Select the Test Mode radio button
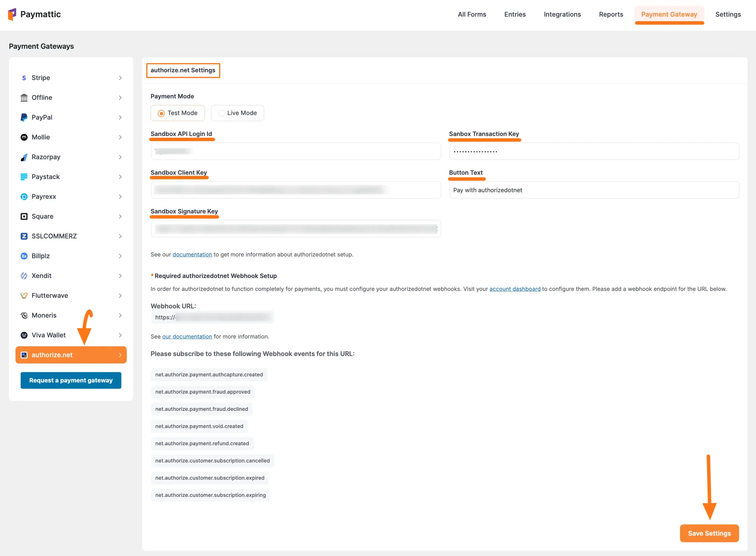The image size is (756, 556). (161, 113)
